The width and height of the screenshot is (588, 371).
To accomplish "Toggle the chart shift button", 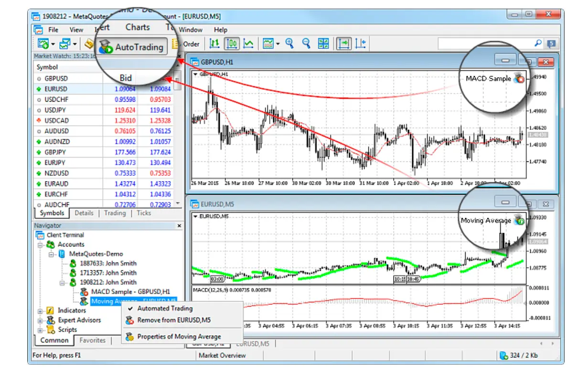I will (x=361, y=44).
